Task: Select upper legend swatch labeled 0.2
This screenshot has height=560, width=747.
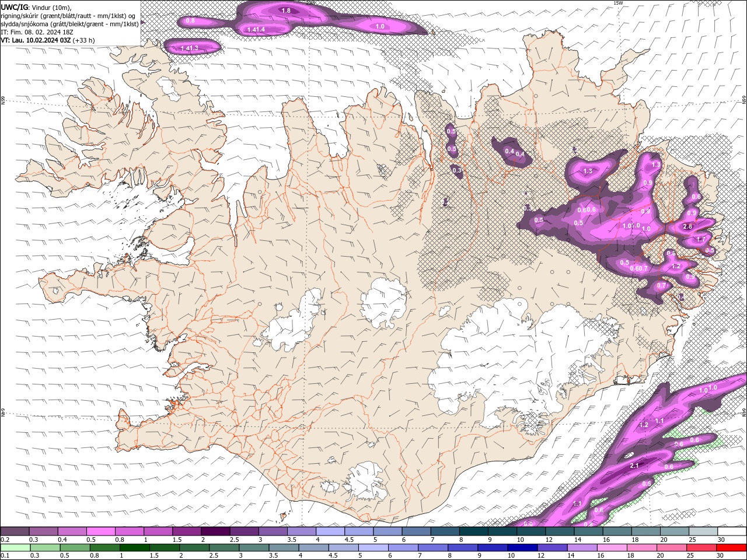Action: (15, 531)
